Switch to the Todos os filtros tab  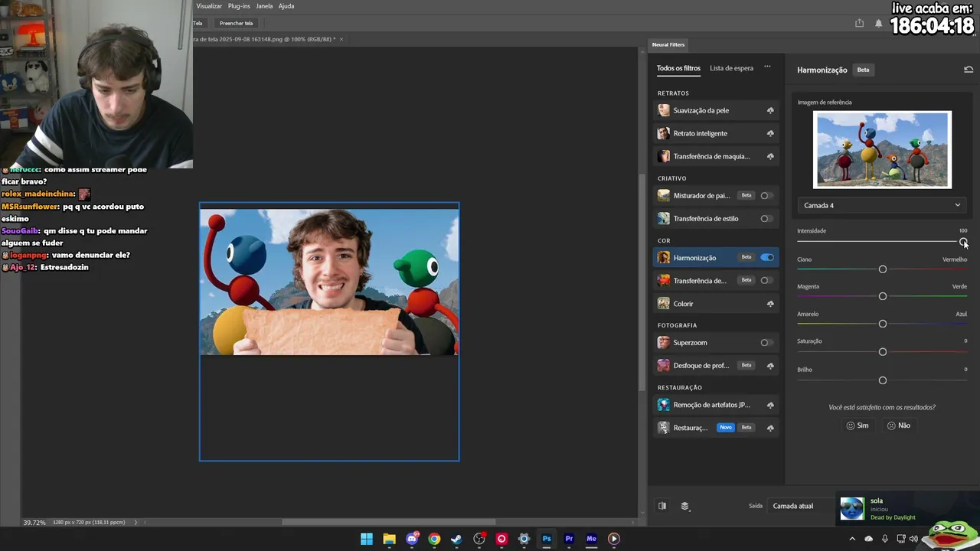click(678, 68)
